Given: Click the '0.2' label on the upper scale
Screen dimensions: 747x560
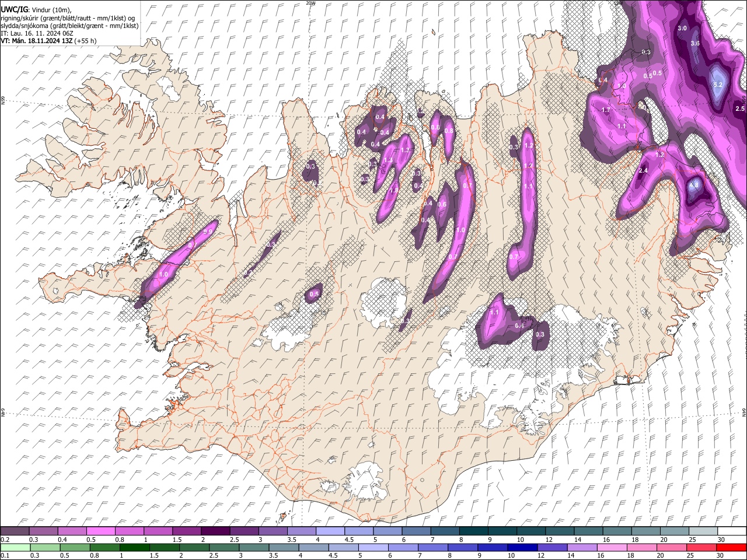Looking at the screenshot, I should tap(5, 540).
